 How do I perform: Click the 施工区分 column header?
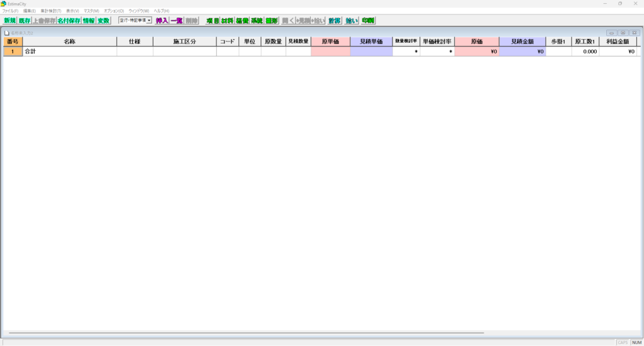[x=185, y=42]
